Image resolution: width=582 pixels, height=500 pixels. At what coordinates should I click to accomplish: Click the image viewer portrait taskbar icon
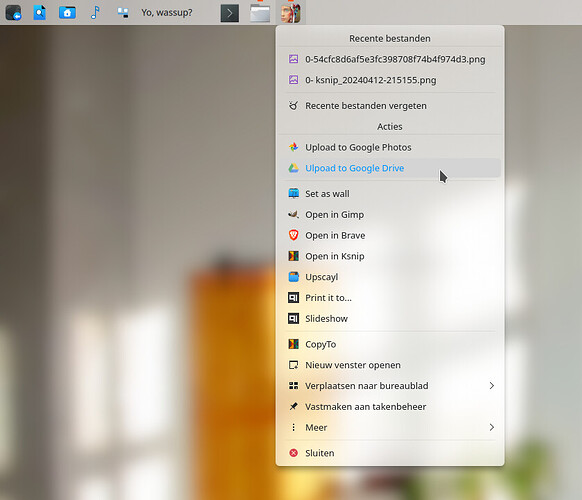tap(291, 13)
